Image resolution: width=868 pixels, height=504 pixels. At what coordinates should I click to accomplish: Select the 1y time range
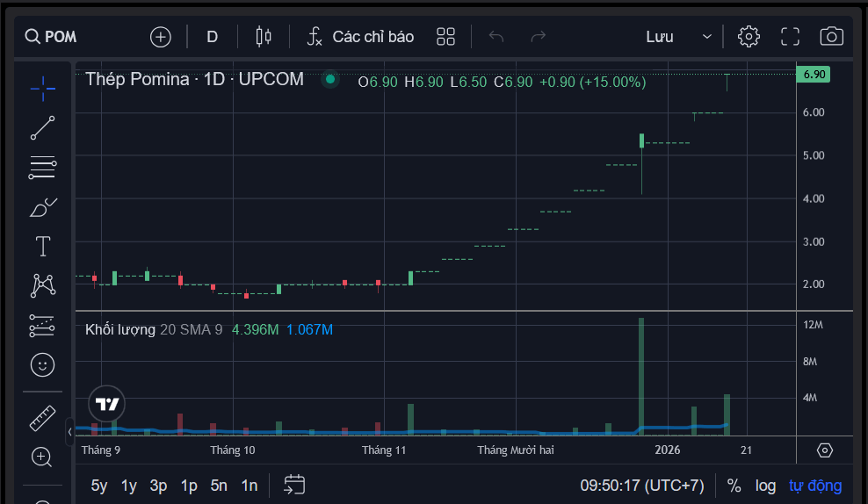(129, 486)
